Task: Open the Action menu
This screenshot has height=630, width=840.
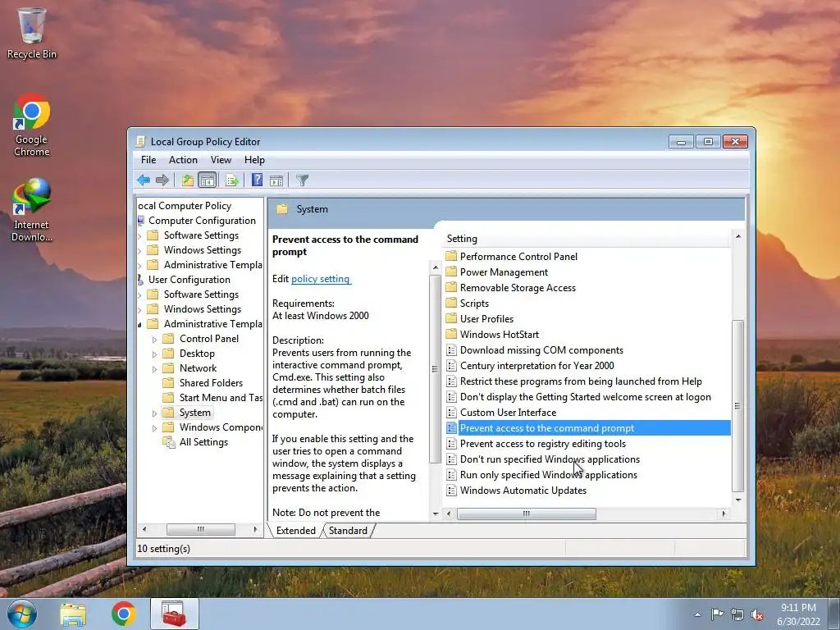Action: (x=183, y=160)
